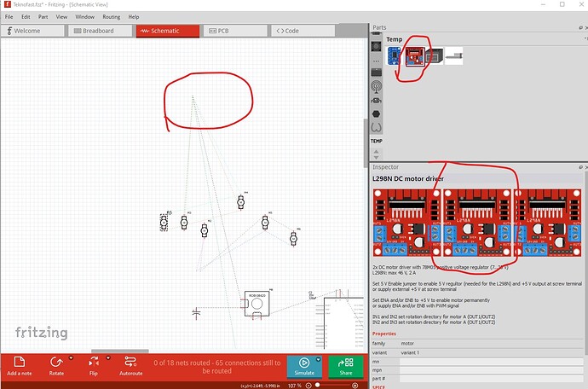Image resolution: width=588 pixels, height=389 pixels.
Task: Open the Temp bin options menu
Action: pyautogui.click(x=585, y=38)
